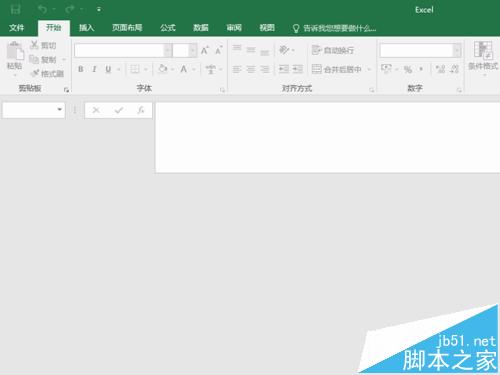Expand the 复制 dropdown arrow
Image resolution: width=500 pixels, height=375 pixels.
click(64, 60)
